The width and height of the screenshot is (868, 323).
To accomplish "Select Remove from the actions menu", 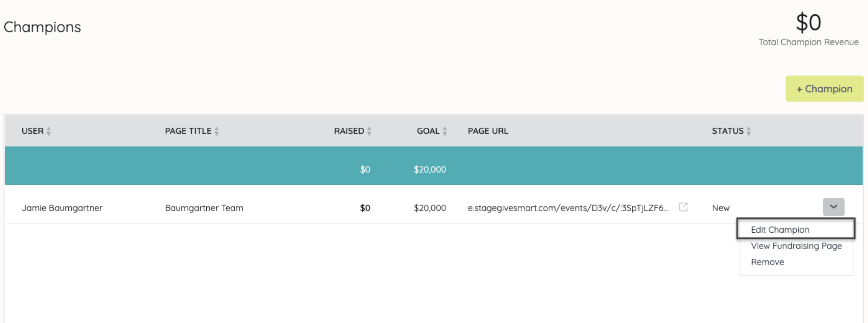I will pos(767,262).
